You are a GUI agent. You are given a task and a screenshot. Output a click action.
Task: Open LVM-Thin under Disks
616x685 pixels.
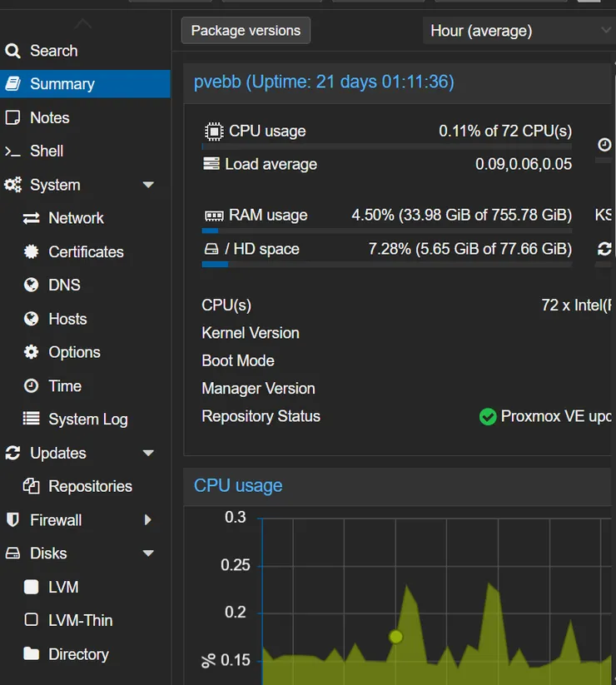click(x=80, y=620)
